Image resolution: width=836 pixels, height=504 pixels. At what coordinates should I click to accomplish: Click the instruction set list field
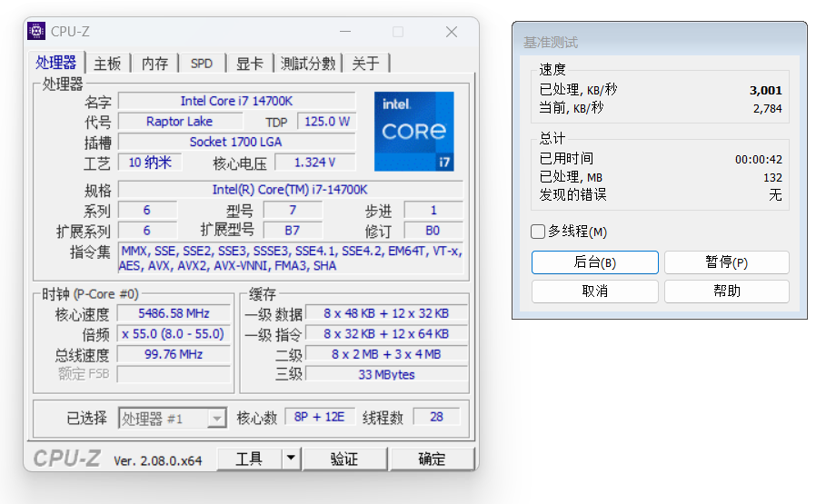point(291,259)
